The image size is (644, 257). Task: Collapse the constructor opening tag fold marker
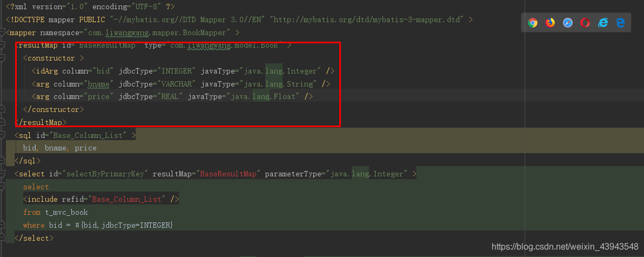pos(2,58)
